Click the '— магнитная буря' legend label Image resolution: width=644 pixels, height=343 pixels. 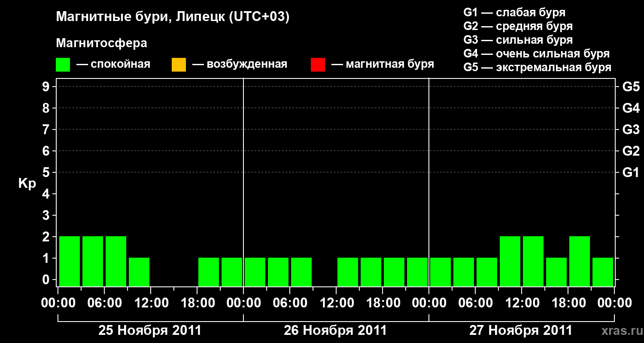383,65
